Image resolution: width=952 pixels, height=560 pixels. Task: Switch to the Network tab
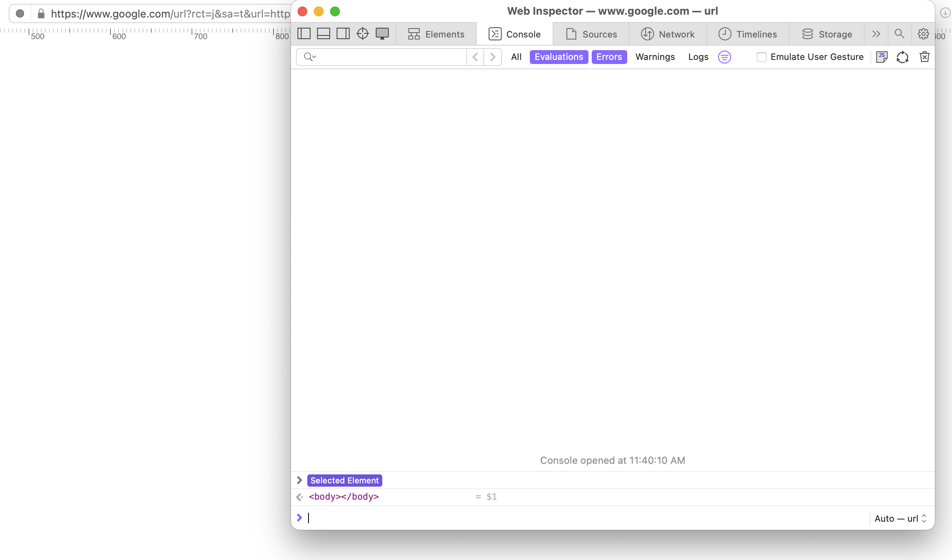click(x=668, y=34)
